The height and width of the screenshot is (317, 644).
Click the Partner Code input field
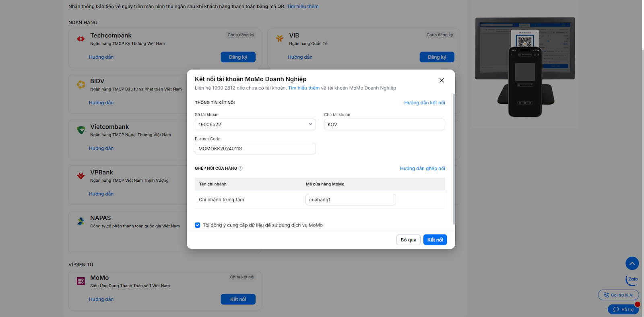point(255,149)
